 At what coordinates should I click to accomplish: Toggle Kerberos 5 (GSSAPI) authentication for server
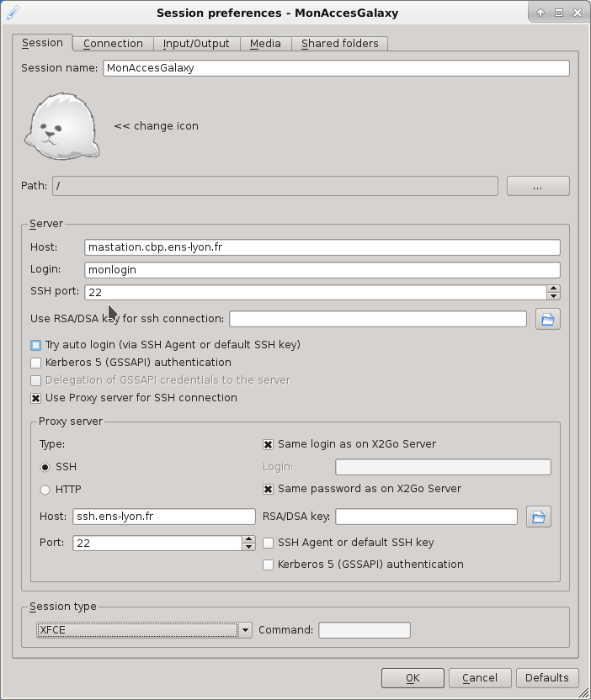pos(35,363)
